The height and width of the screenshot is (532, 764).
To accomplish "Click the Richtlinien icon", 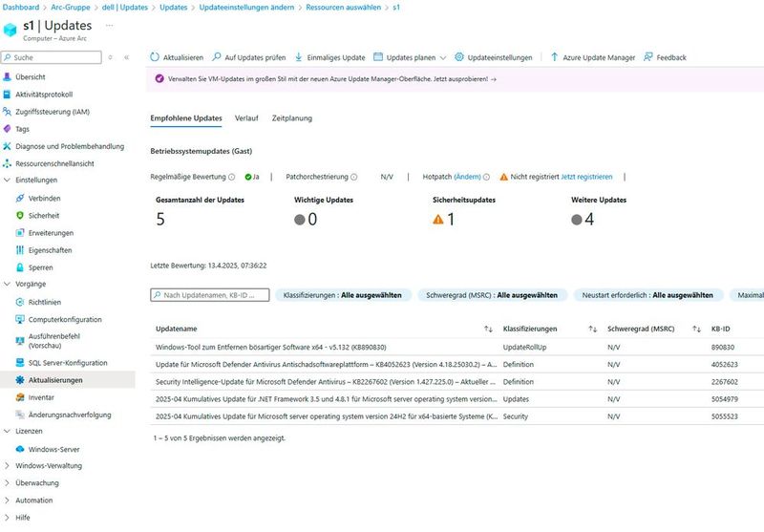I will coord(20,302).
